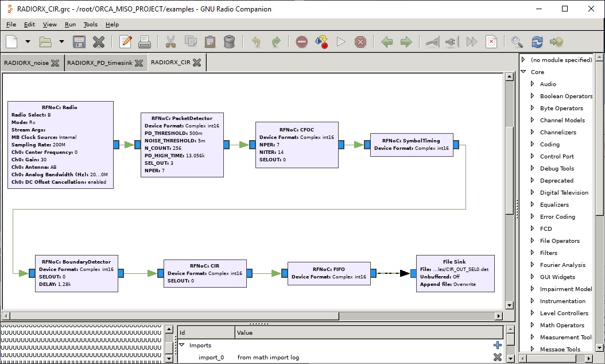Collapse the Core category in block tree

[523, 72]
